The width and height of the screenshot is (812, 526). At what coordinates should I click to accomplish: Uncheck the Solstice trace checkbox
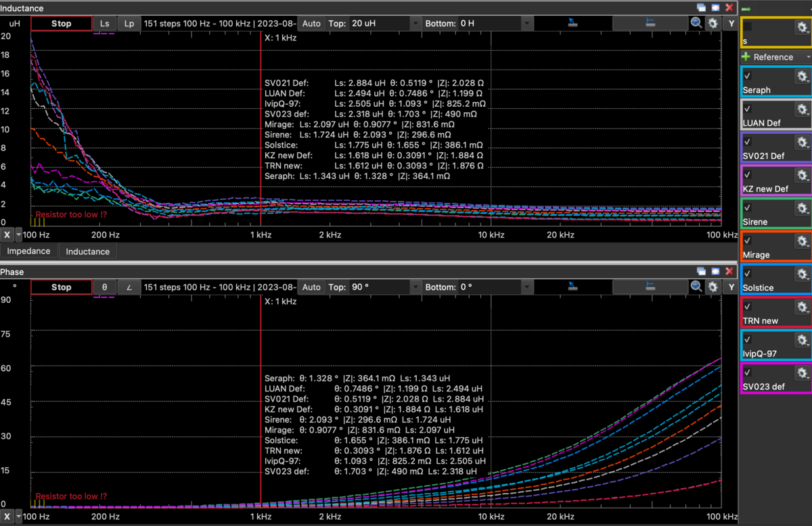(748, 274)
